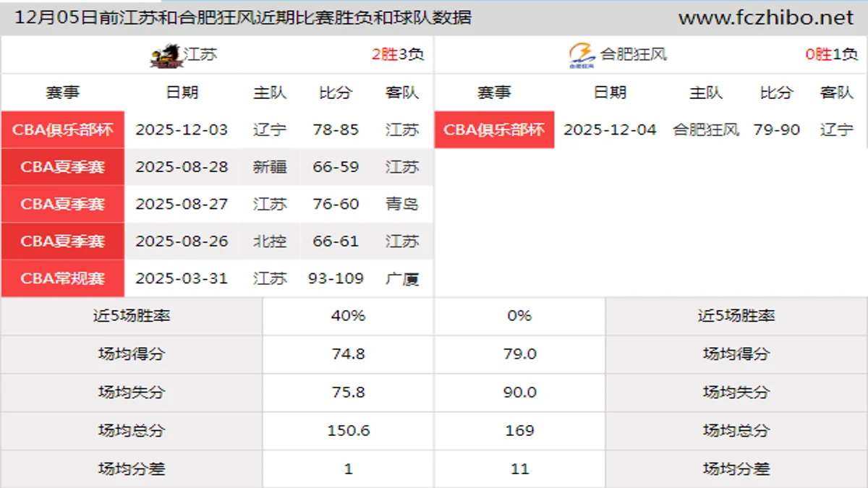Select the 客队 column header
Viewport: 868px width, 488px height.
click(x=402, y=93)
